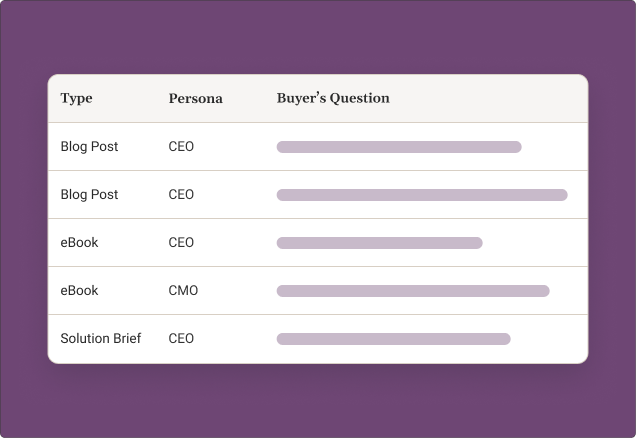Click the eBook cell in the CEO row
Viewport: 636px width, 438px height.
click(79, 243)
